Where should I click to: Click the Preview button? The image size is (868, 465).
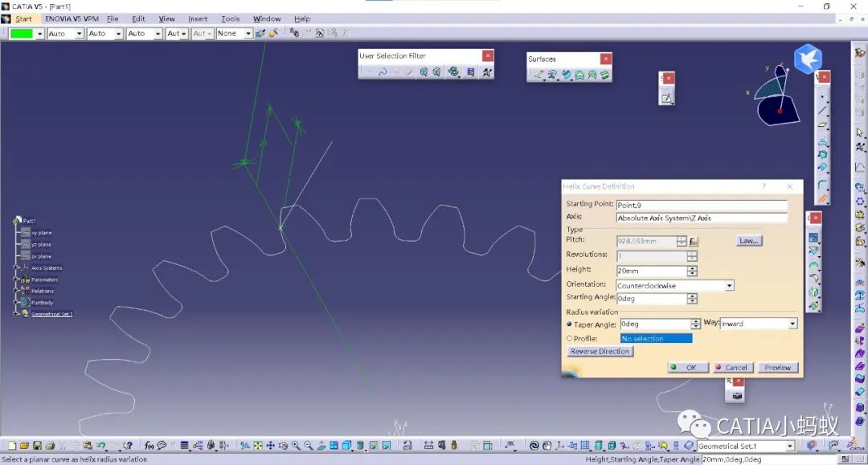point(778,367)
